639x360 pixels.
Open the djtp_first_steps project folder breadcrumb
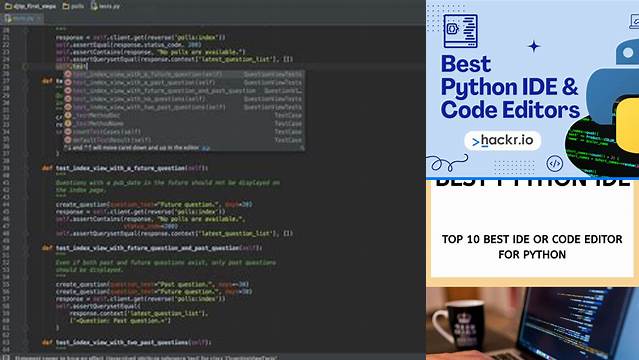pyautogui.click(x=31, y=6)
